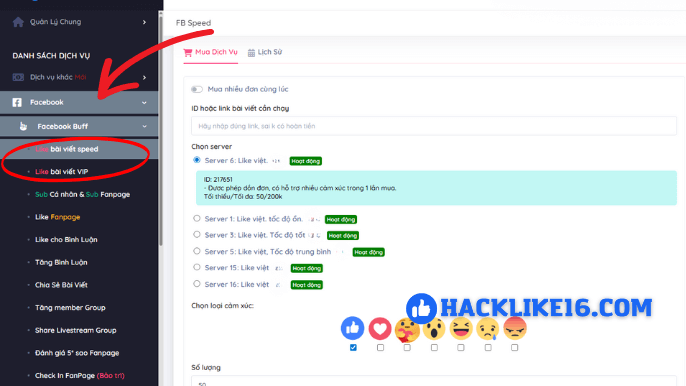Check the Love reaction checkbox

tap(380, 347)
